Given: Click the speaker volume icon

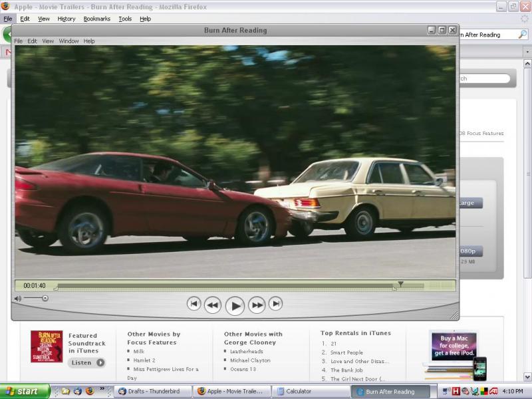Looking at the screenshot, I should pos(18,299).
